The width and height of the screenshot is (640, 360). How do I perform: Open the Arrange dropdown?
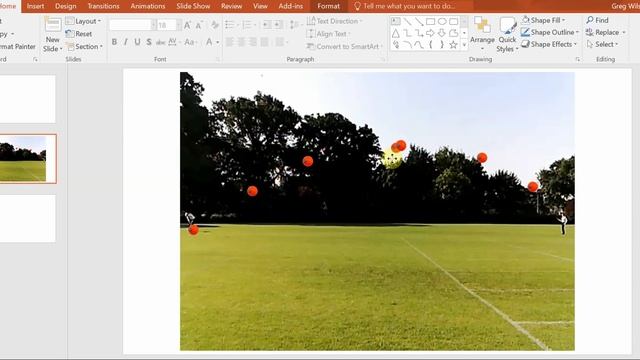(482, 34)
